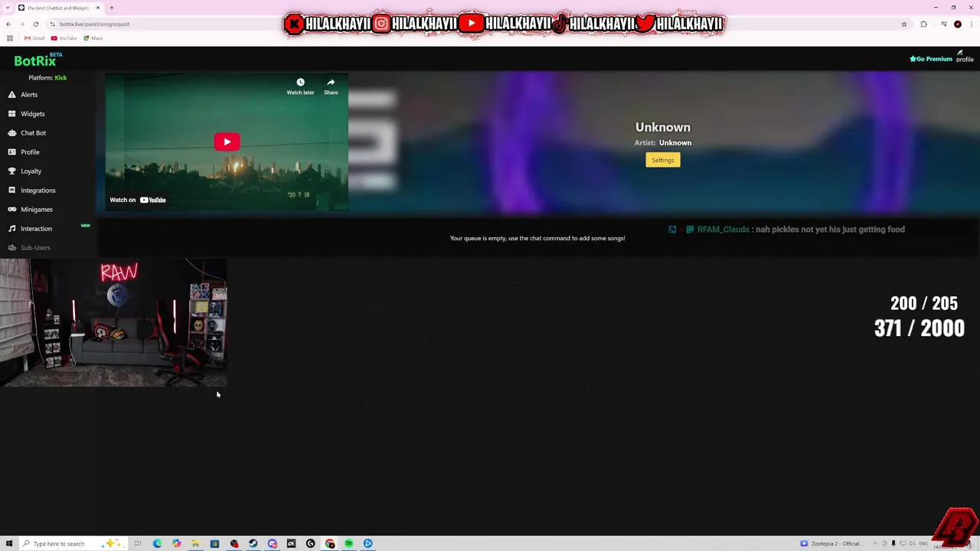This screenshot has height=551, width=980.
Task: Click Go Premium link
Action: [930, 59]
